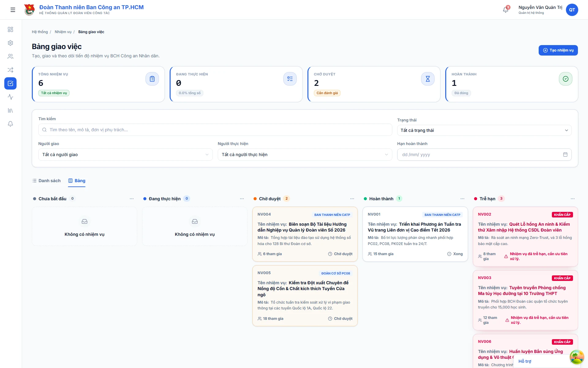Screen dimensions: 588x368
Task: Open the bell icon in sidebar
Action: pyautogui.click(x=10, y=124)
